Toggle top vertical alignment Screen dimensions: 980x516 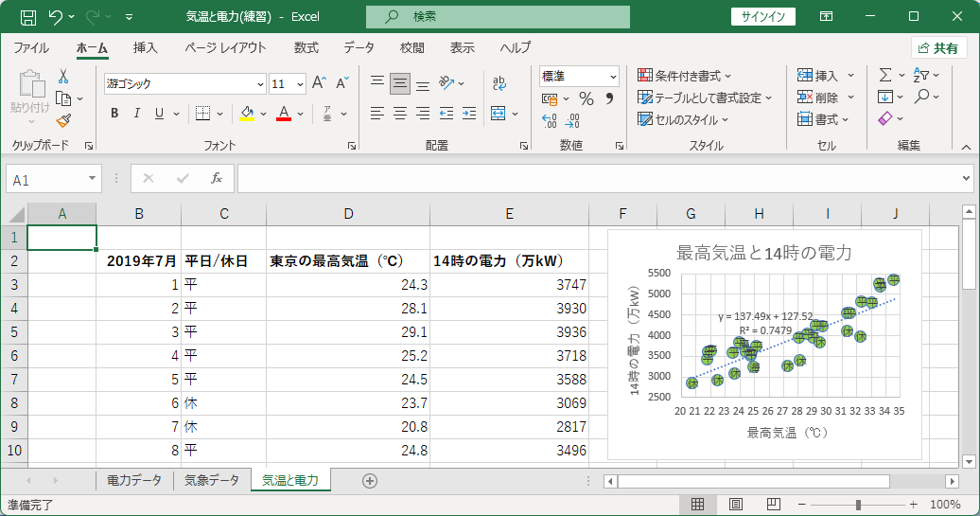pyautogui.click(x=376, y=83)
